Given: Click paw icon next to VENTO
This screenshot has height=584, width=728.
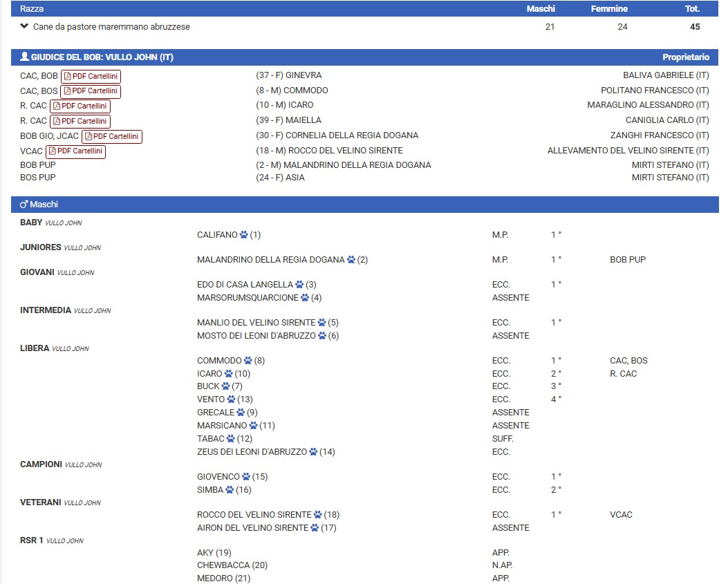Looking at the screenshot, I should [230, 399].
